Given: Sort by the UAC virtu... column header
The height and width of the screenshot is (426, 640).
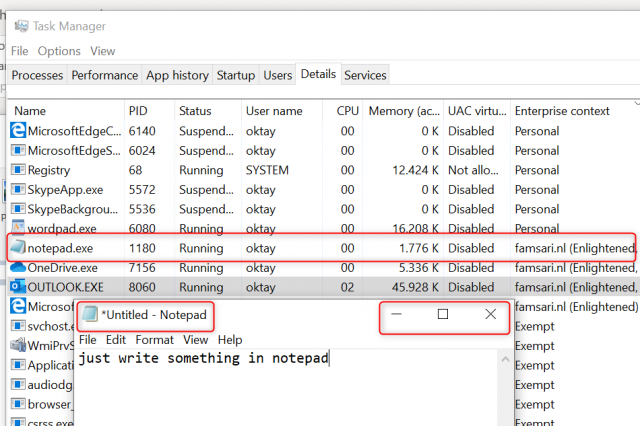Looking at the screenshot, I should coord(477,111).
